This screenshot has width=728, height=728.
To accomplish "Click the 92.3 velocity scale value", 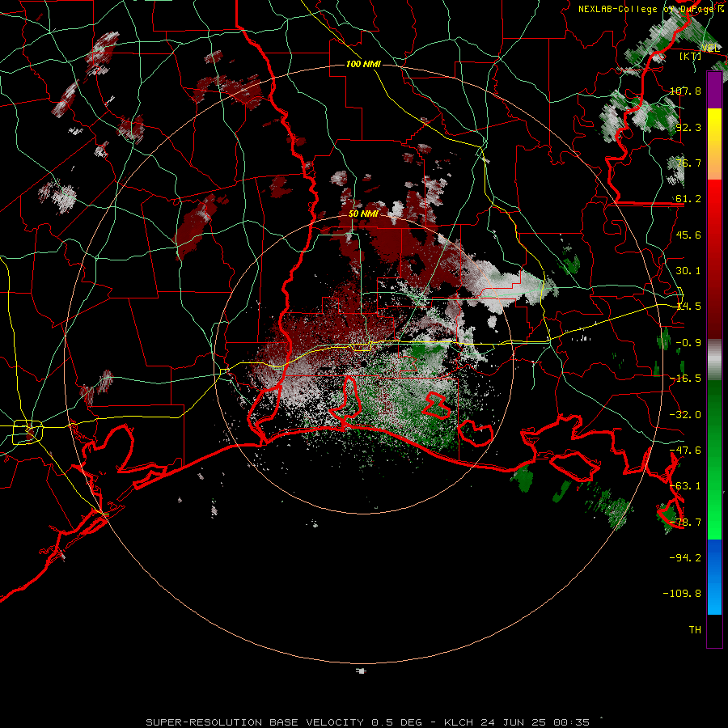I will pos(688,127).
